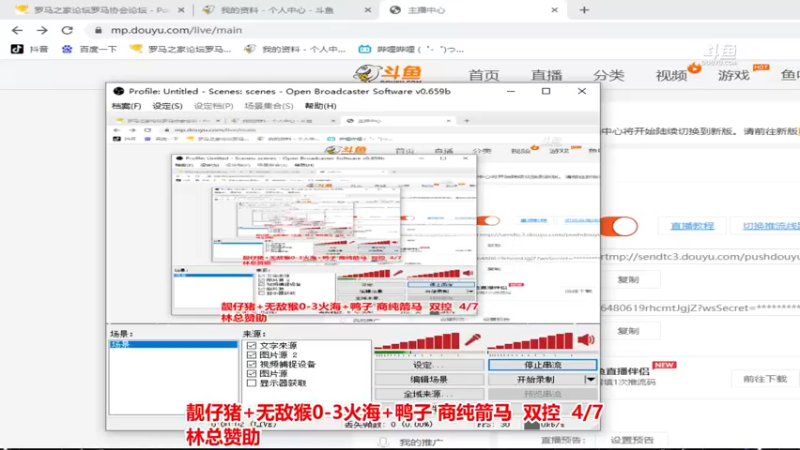Close the 我的资料 tab
The width and height of the screenshot is (800, 450).
[367, 10]
